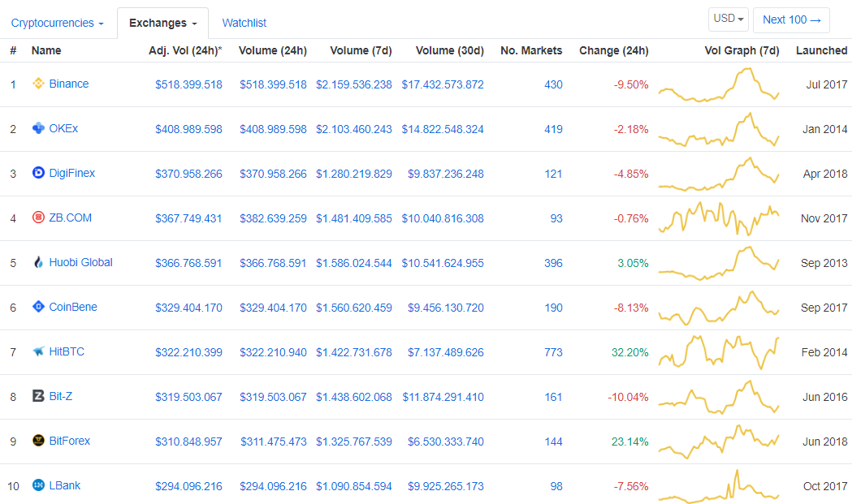Screen dimensions: 861x504
Task: Sort by the Name column header
Action: pos(46,50)
